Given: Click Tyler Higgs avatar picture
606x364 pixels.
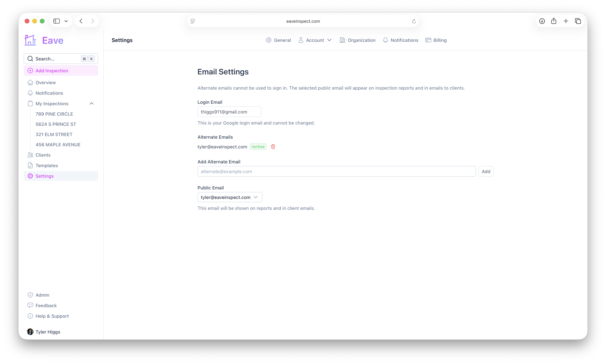Looking at the screenshot, I should pos(30,332).
